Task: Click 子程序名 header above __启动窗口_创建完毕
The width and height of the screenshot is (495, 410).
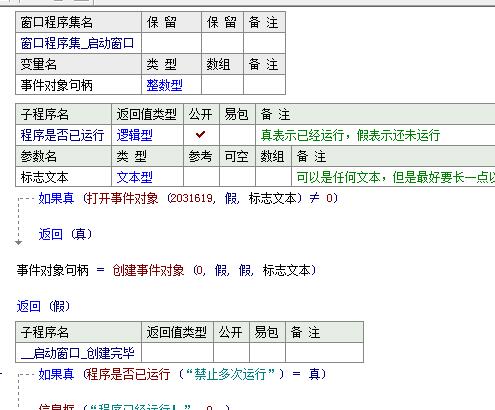Action: click(x=78, y=332)
